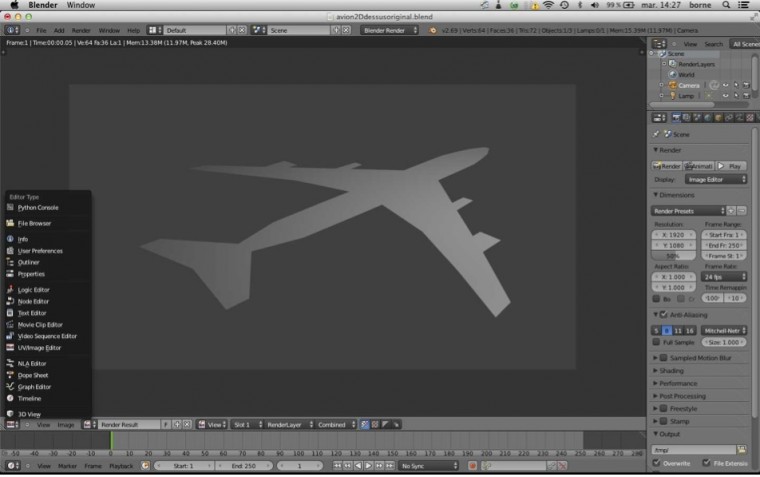Select the Timeline editor type

[x=29, y=398]
